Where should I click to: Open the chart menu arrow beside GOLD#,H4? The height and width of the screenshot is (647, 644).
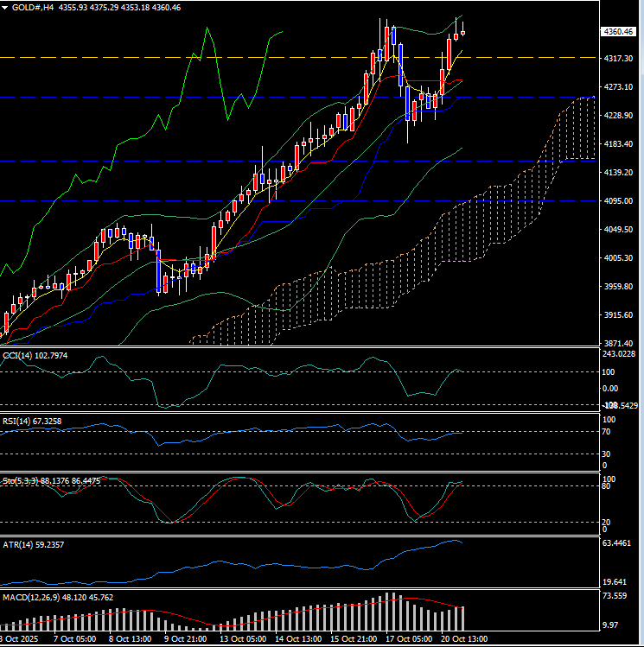[x=6, y=7]
